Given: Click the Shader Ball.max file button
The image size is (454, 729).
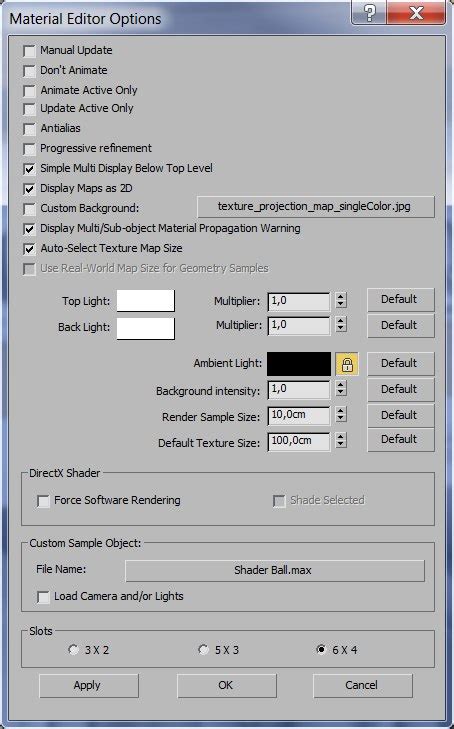Looking at the screenshot, I should pos(275,570).
